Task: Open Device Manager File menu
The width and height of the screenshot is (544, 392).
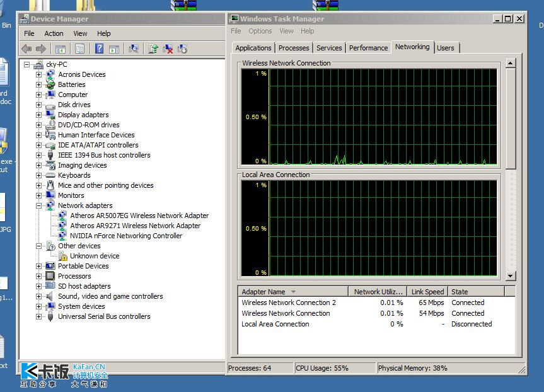Action: [29, 33]
